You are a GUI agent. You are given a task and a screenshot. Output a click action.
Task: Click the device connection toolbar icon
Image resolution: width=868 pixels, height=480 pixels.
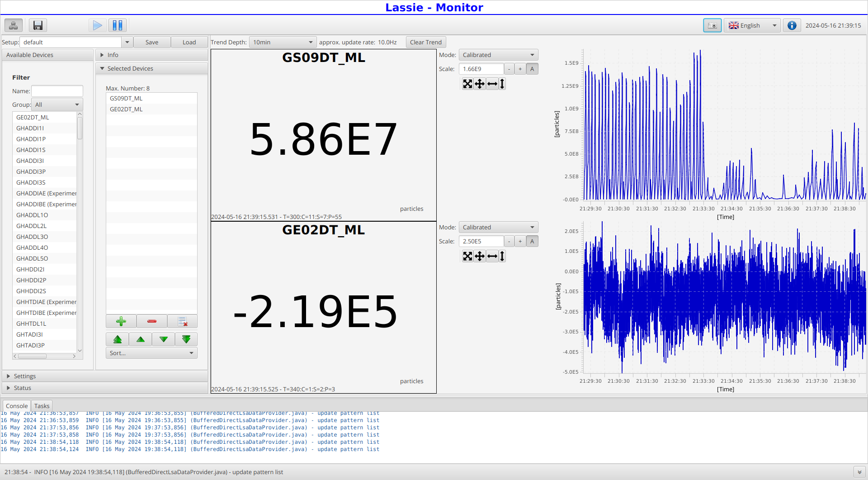(x=14, y=25)
